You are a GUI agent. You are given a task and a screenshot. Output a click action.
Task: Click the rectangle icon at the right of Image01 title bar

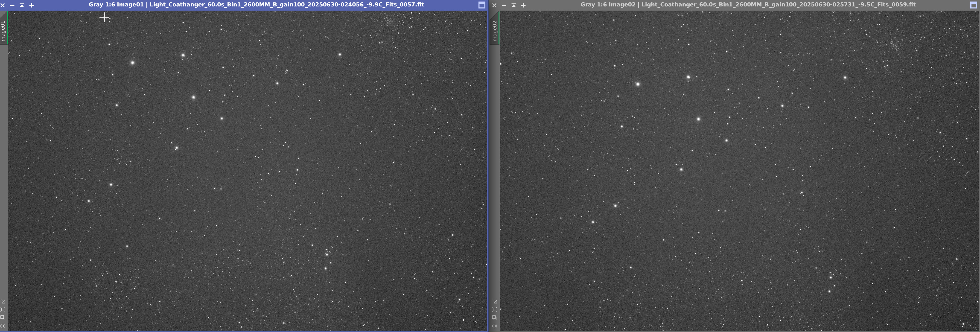[x=482, y=5]
